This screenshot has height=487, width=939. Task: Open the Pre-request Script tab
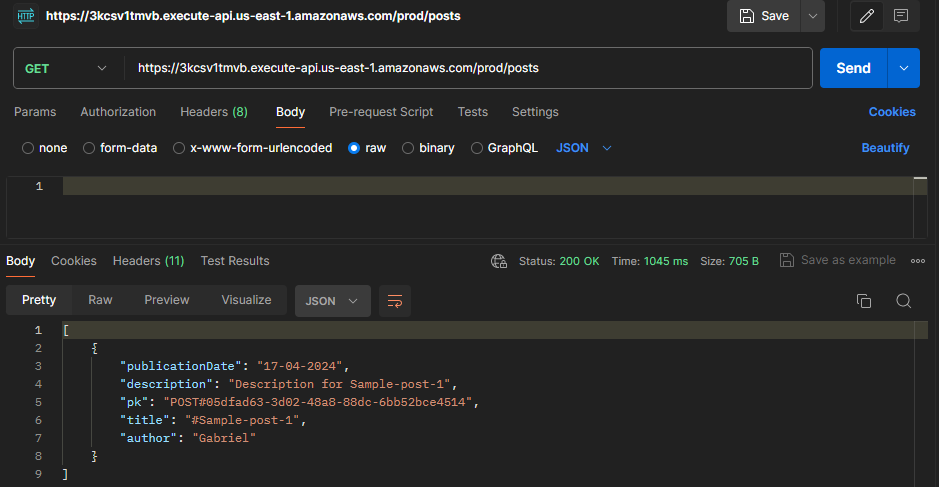[381, 112]
